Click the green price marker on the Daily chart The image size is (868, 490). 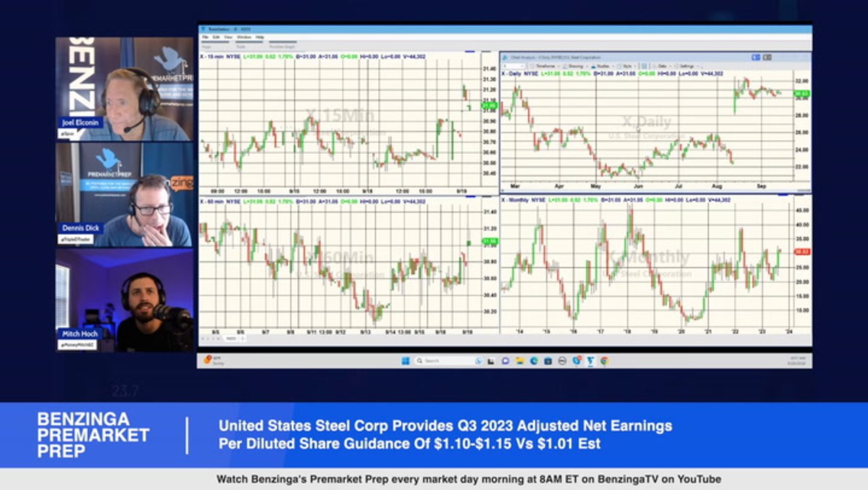pyautogui.click(x=801, y=94)
